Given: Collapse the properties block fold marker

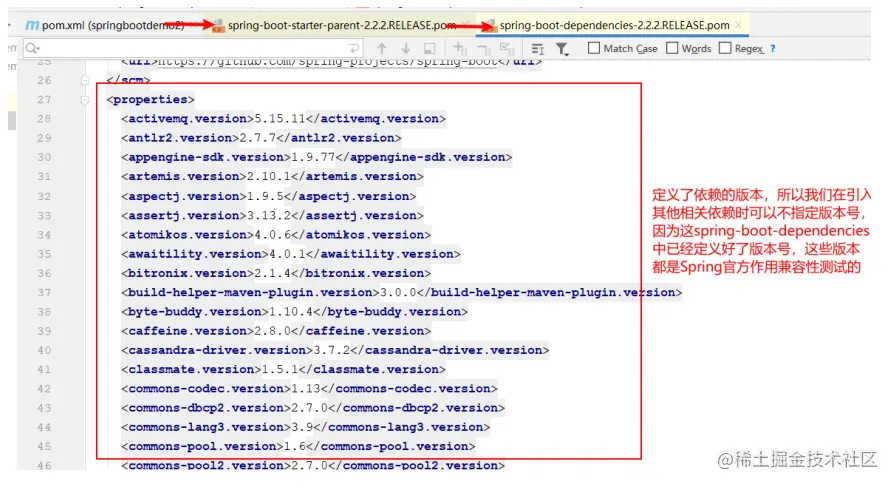Looking at the screenshot, I should click(x=85, y=100).
